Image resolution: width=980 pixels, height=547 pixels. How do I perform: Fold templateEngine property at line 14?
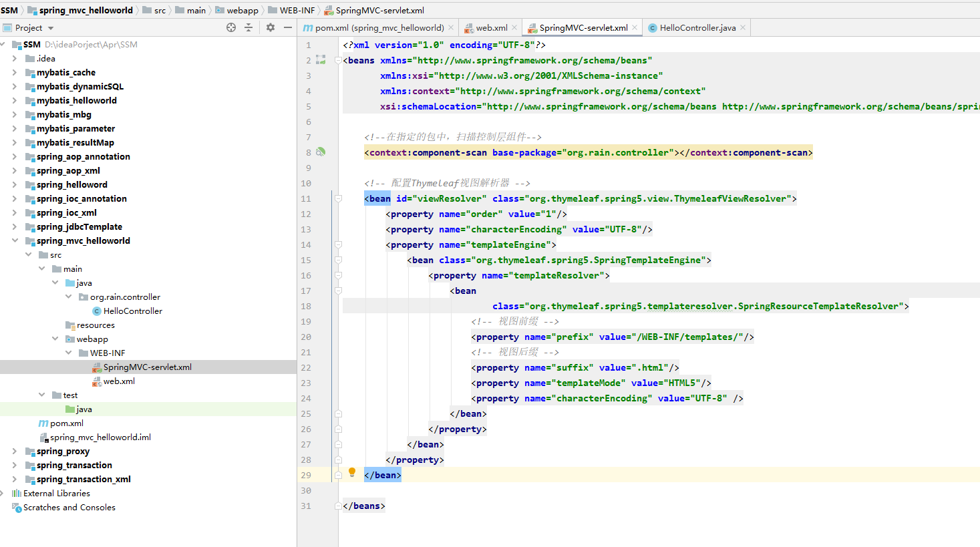338,244
